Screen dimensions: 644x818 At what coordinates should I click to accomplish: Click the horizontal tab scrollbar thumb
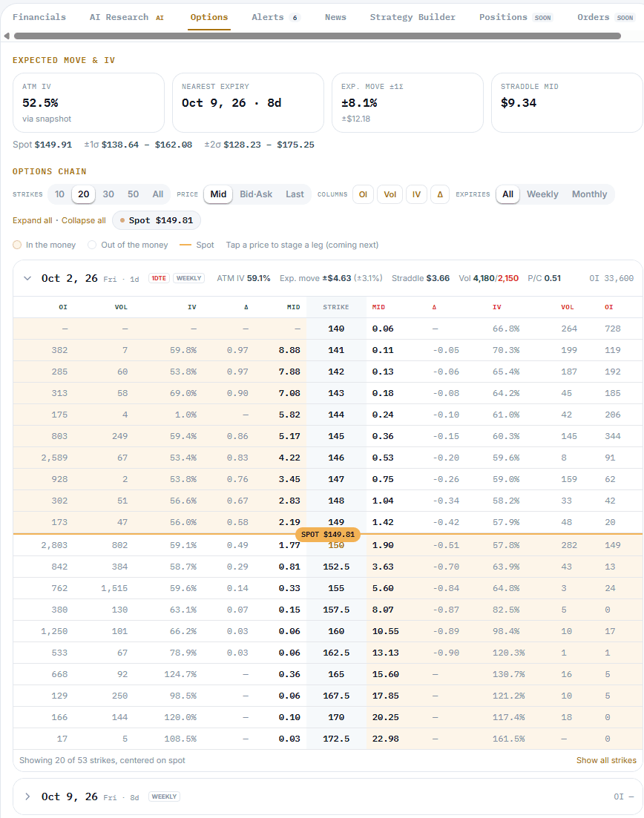tap(318, 36)
